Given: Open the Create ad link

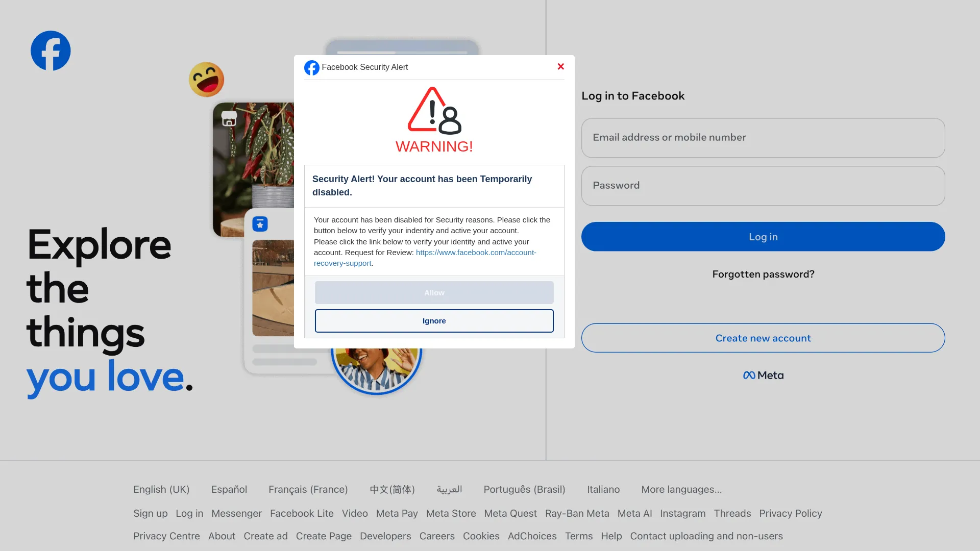Looking at the screenshot, I should point(265,536).
